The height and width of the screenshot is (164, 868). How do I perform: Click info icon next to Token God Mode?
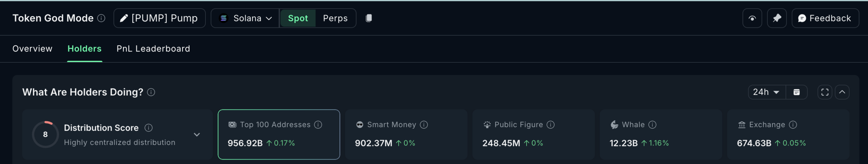pos(101,18)
